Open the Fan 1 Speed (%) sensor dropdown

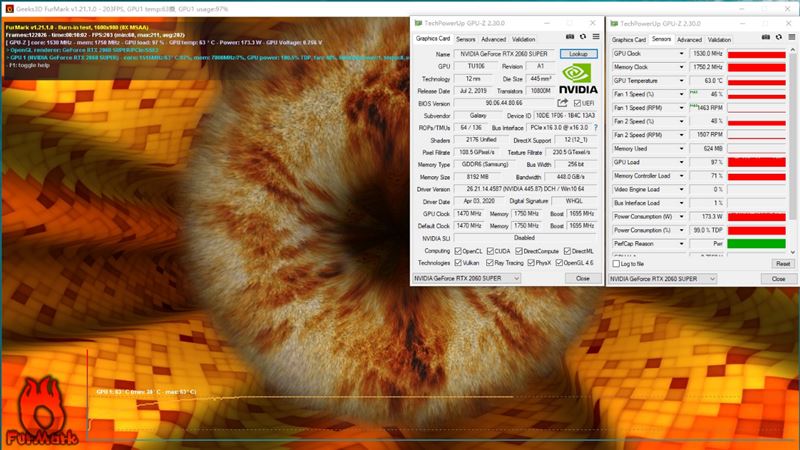click(x=681, y=94)
